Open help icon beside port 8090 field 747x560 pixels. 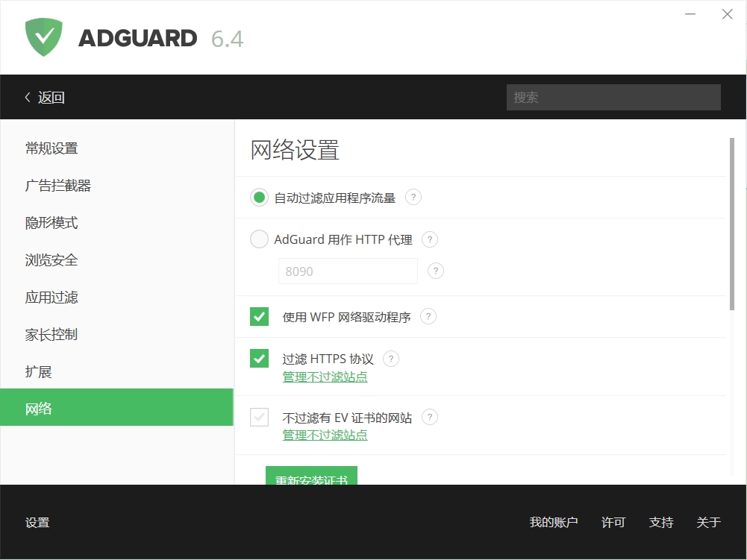(435, 271)
